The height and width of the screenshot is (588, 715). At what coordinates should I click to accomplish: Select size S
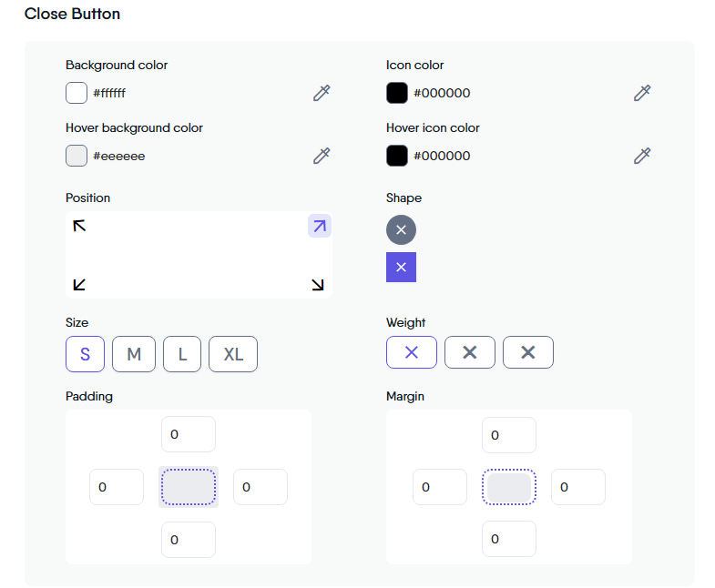click(x=85, y=354)
